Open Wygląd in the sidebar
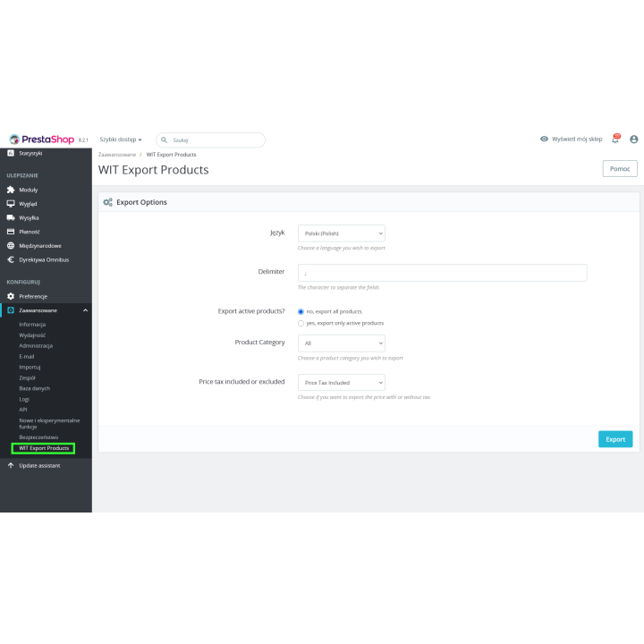Screen dimensions: 644x644 [x=28, y=204]
